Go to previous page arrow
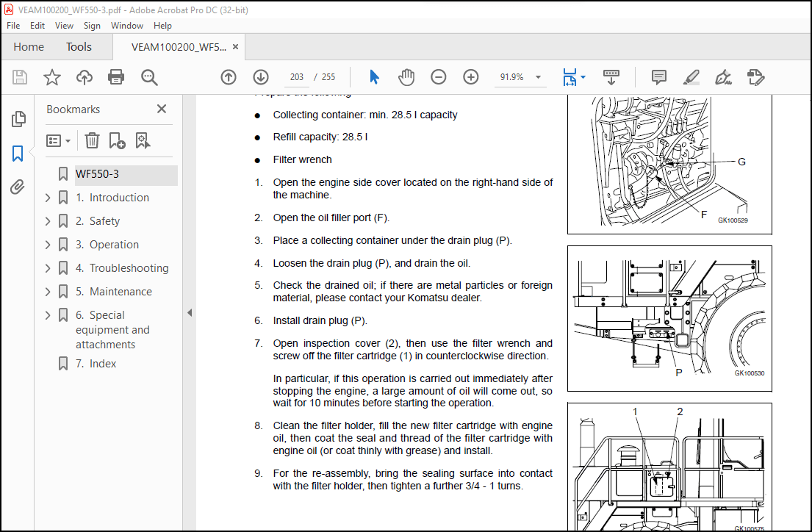812x532 pixels. [x=229, y=77]
